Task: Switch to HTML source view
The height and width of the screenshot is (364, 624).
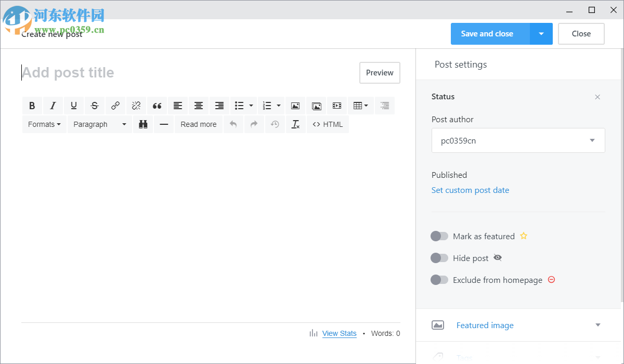Action: point(328,124)
